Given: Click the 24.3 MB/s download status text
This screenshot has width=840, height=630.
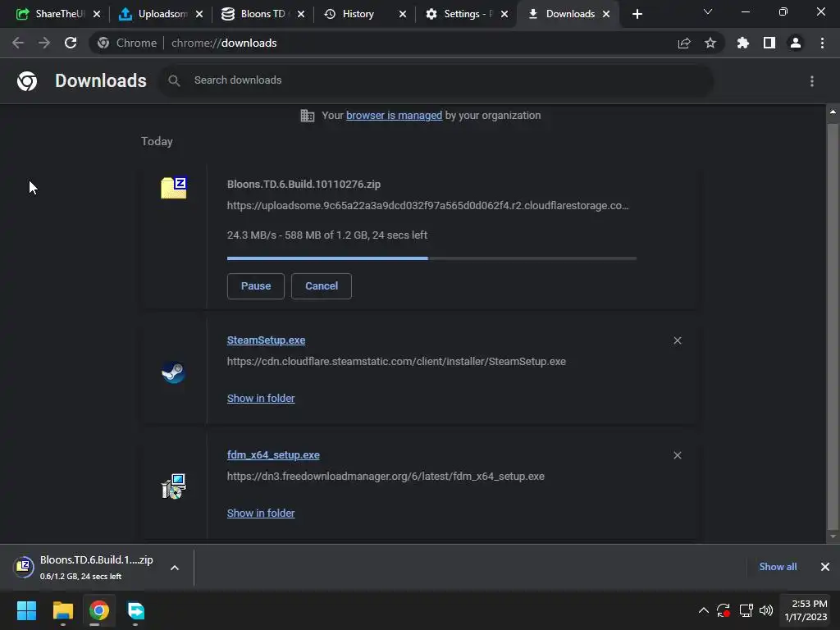Looking at the screenshot, I should 327,235.
